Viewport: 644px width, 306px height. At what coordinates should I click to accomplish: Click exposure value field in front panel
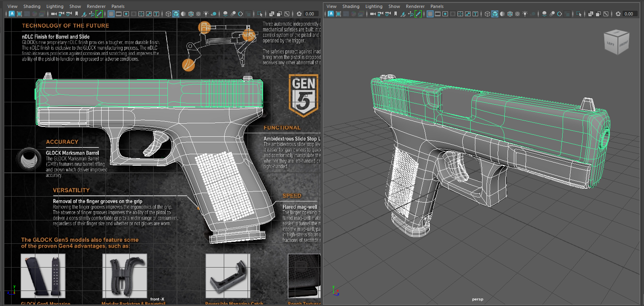[311, 14]
